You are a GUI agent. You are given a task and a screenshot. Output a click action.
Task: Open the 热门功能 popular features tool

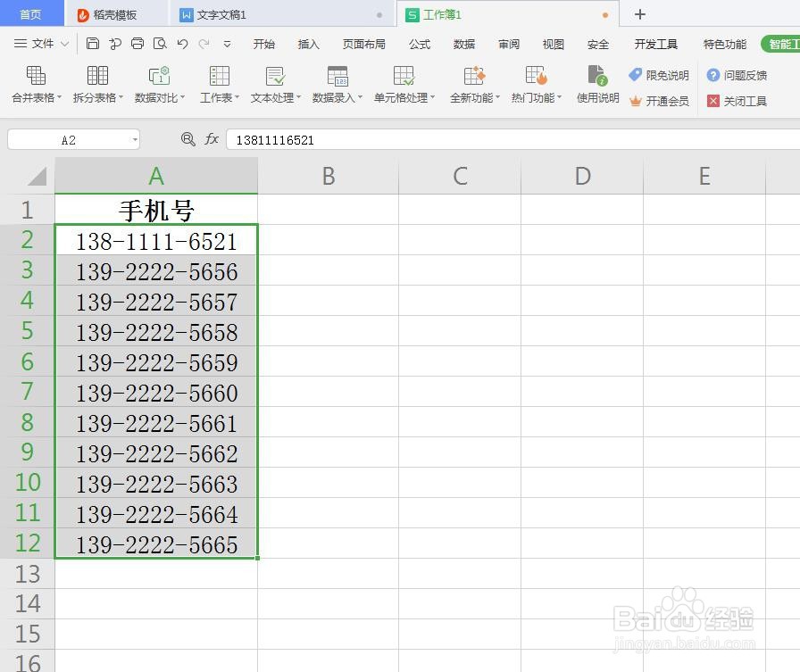point(537,85)
